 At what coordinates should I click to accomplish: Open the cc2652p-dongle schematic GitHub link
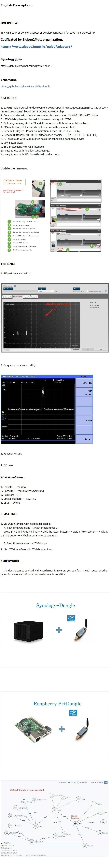click(x=25, y=86)
